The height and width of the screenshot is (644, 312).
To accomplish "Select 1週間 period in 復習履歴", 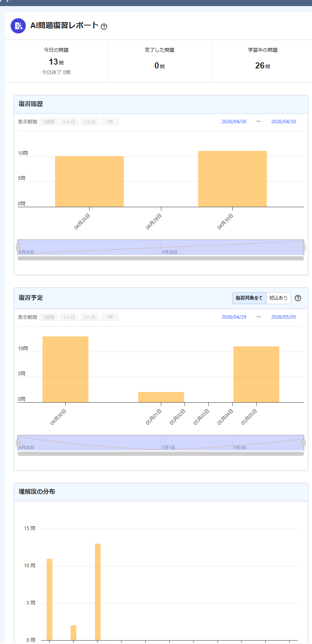I will tap(49, 122).
